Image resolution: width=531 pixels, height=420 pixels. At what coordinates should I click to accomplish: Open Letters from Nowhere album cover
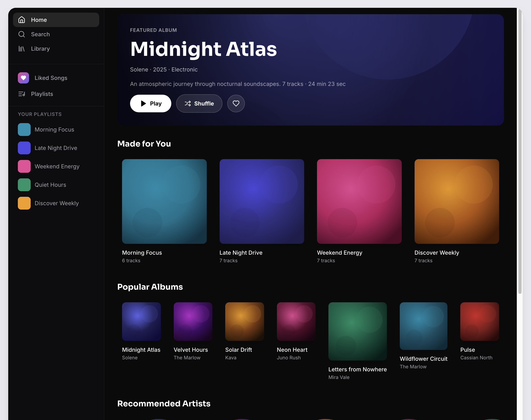coord(357,332)
